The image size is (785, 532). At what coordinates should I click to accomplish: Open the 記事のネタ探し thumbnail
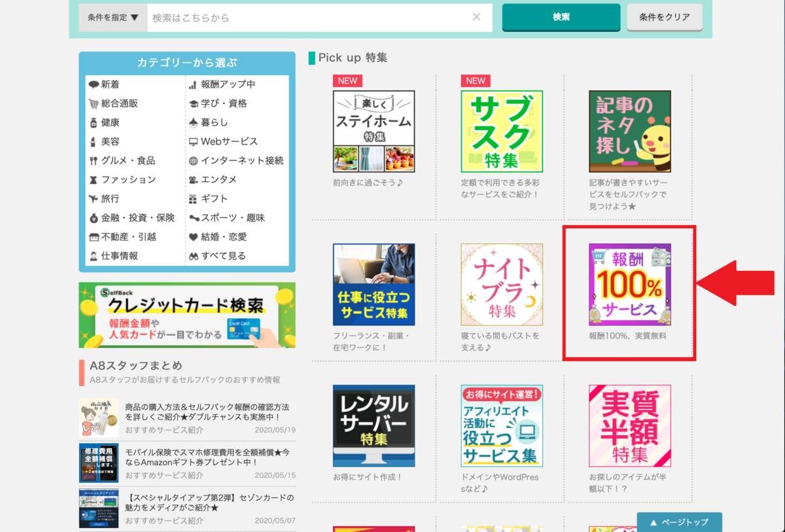click(x=630, y=131)
